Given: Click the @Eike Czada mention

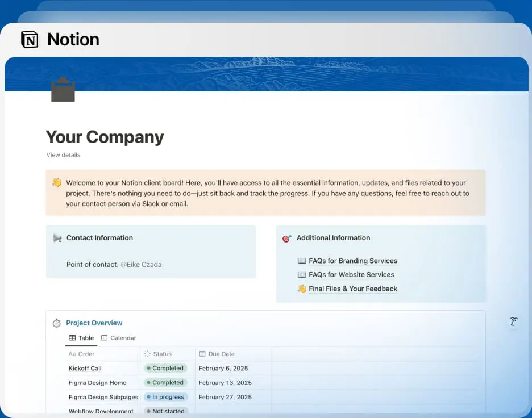Looking at the screenshot, I should point(141,265).
